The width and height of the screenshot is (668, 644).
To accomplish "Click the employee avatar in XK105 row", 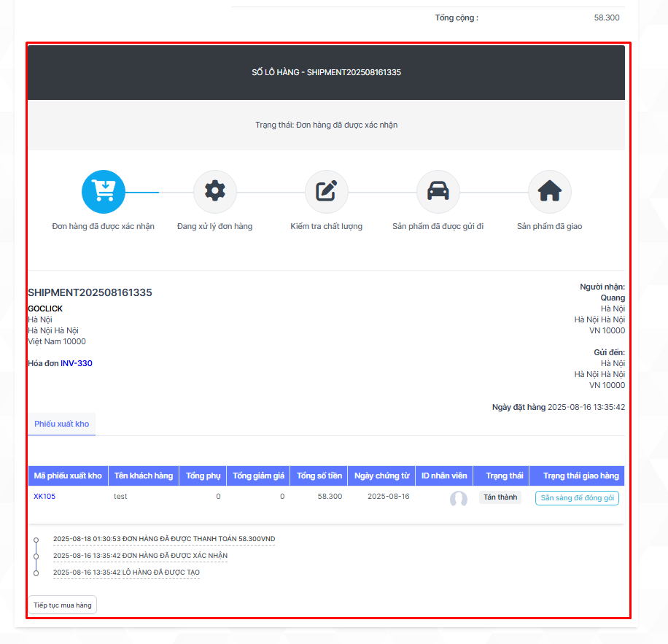I will (x=458, y=499).
